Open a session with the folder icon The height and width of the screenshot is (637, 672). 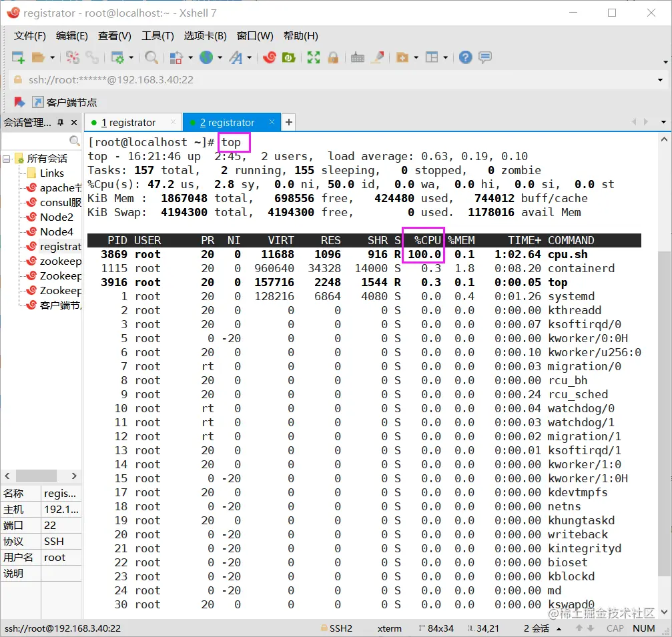38,57
